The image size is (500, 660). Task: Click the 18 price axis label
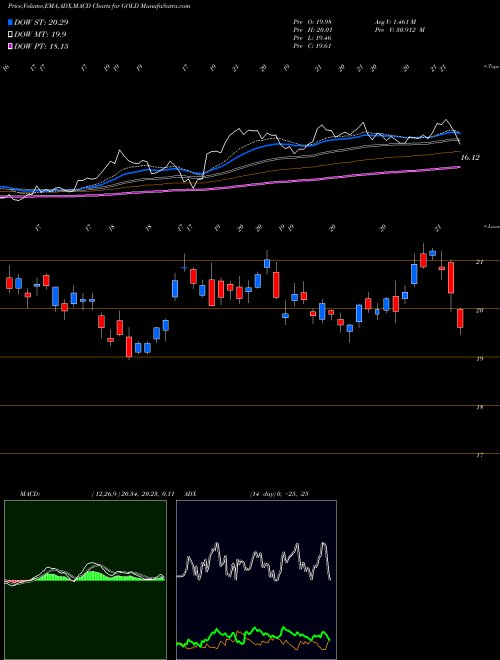click(479, 407)
